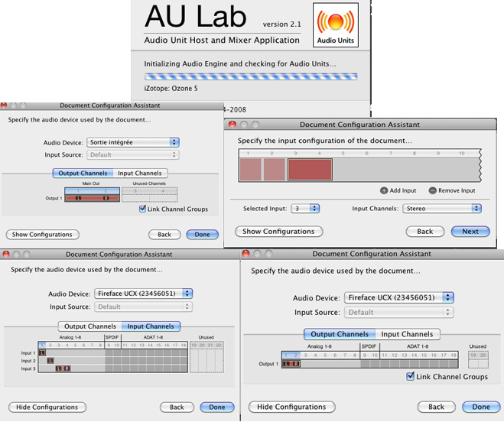Image resolution: width=504 pixels, height=422 pixels.
Task: Click Analog 1-8 header in Fireface input window
Action: pyautogui.click(x=70, y=337)
